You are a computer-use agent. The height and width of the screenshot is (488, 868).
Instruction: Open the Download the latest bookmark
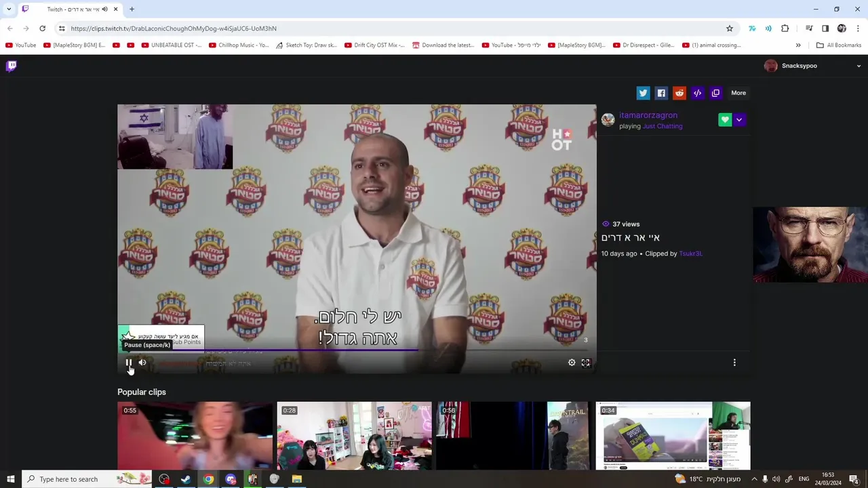[443, 45]
